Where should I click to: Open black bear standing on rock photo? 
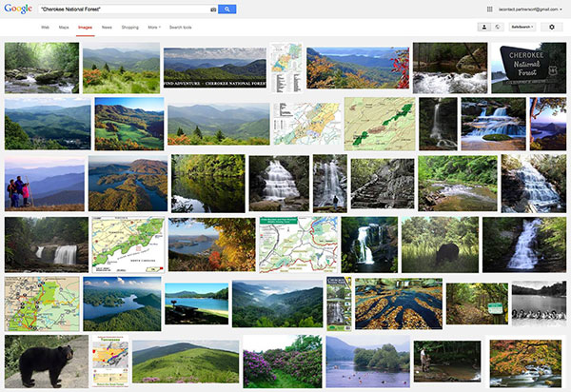pyautogui.click(x=47, y=362)
